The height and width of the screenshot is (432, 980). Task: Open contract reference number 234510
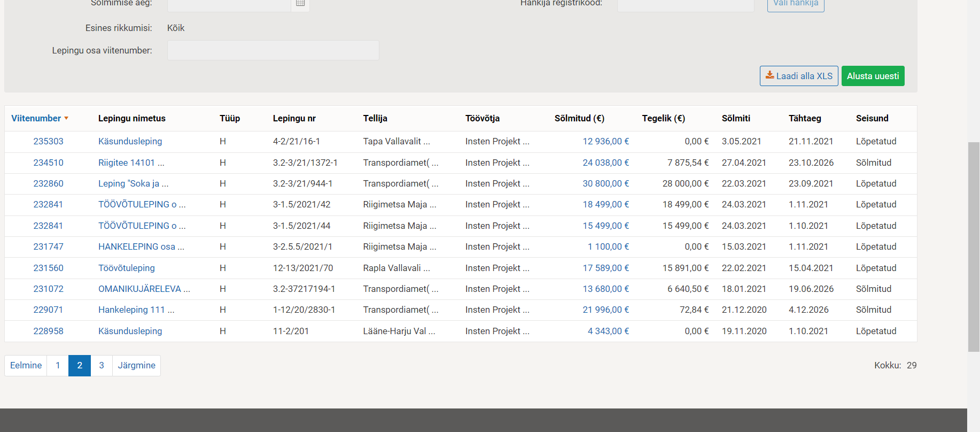pyautogui.click(x=48, y=163)
